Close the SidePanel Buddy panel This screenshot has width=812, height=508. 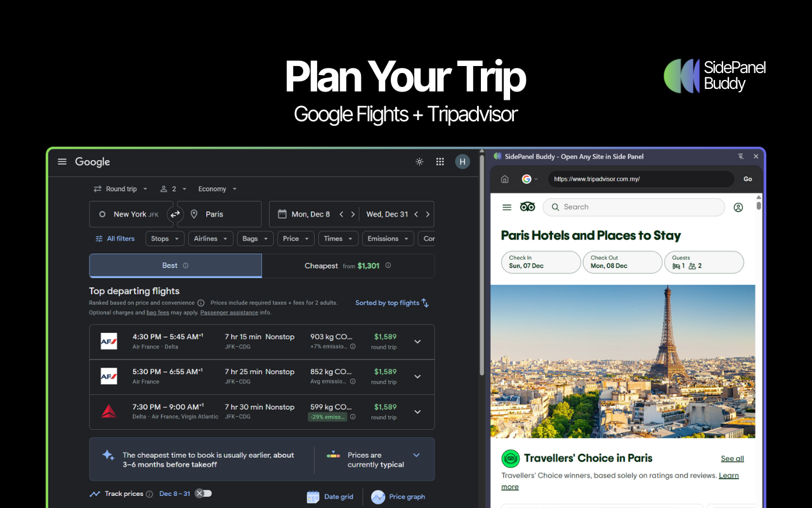pos(756,156)
